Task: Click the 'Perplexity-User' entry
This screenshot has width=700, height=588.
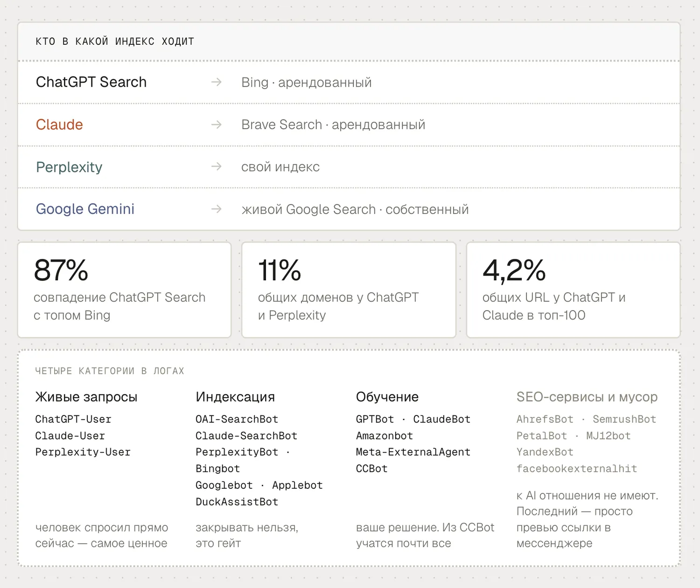Action: point(83,452)
